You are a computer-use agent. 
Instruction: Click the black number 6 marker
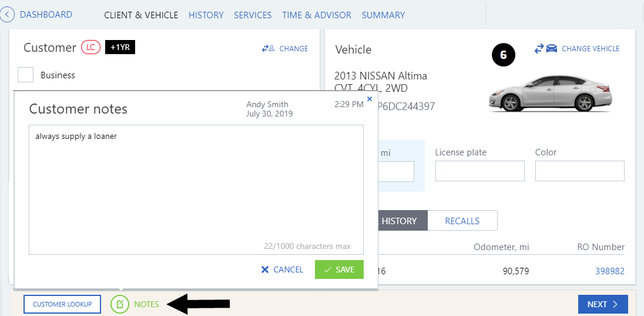pyautogui.click(x=504, y=55)
